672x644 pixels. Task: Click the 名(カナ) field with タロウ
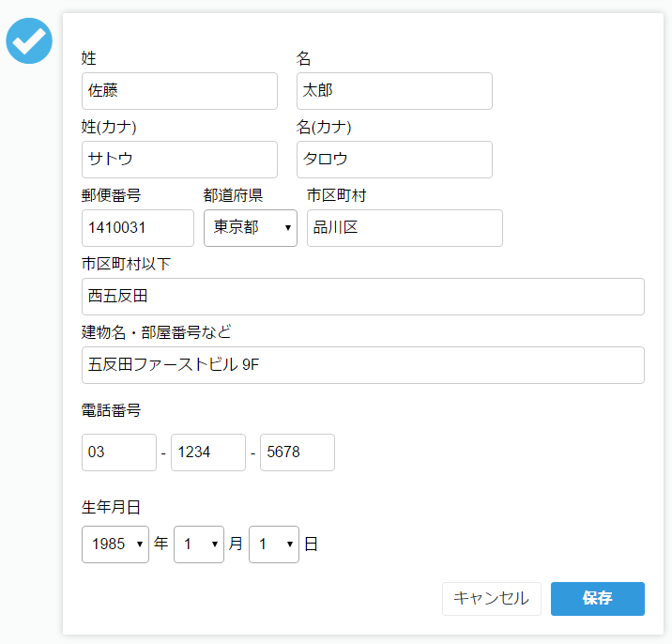[394, 160]
